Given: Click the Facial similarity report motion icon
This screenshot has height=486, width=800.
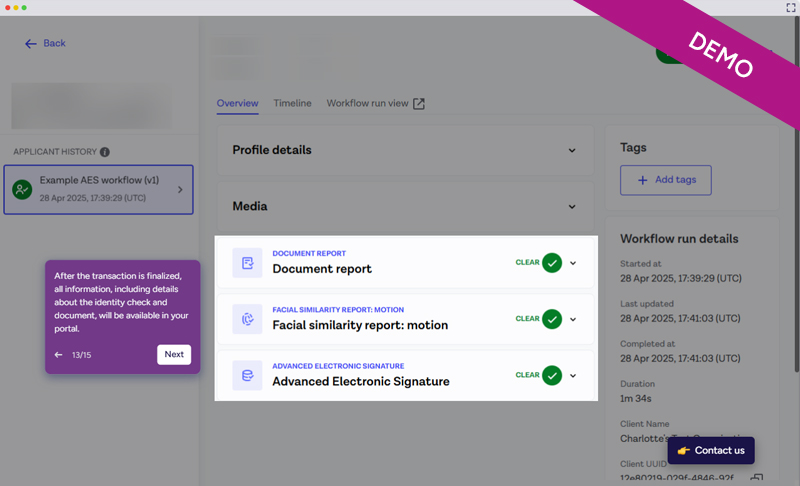Looking at the screenshot, I should click(247, 319).
